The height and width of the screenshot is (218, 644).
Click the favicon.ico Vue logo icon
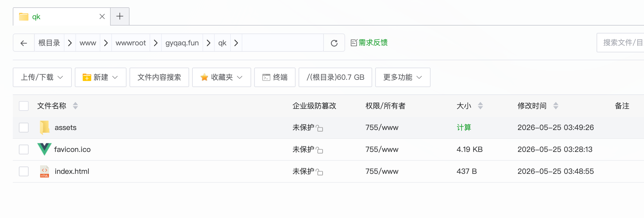click(x=44, y=149)
